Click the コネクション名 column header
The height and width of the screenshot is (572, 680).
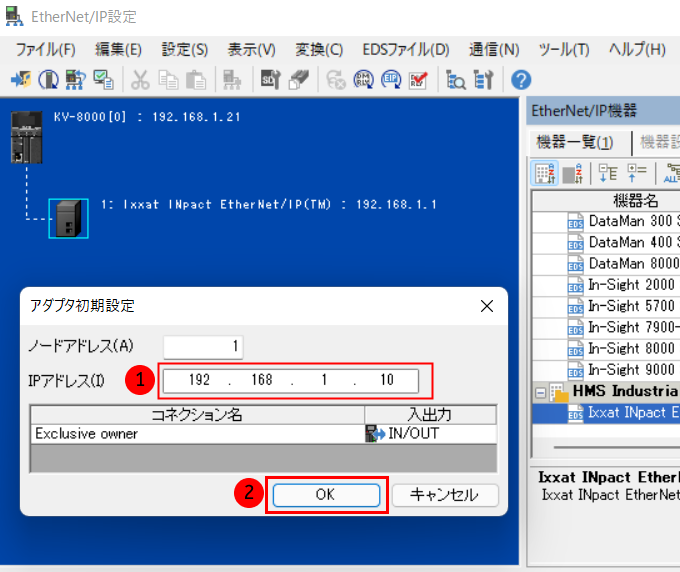click(197, 415)
